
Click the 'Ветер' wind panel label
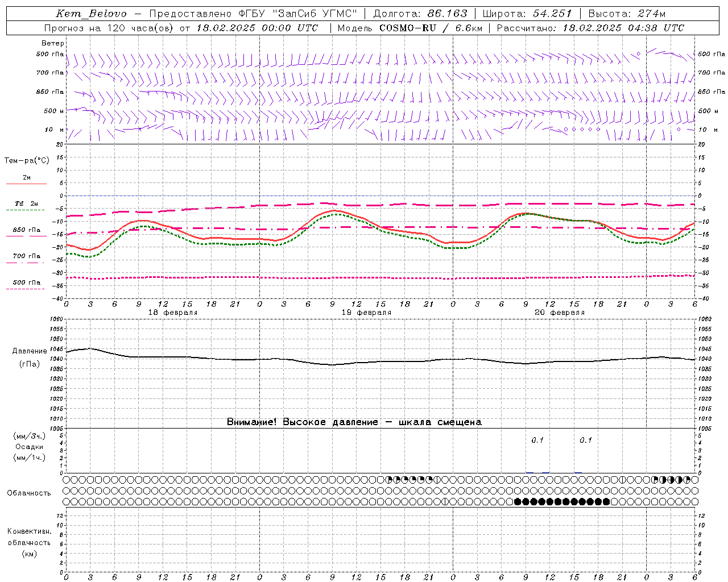click(53, 43)
